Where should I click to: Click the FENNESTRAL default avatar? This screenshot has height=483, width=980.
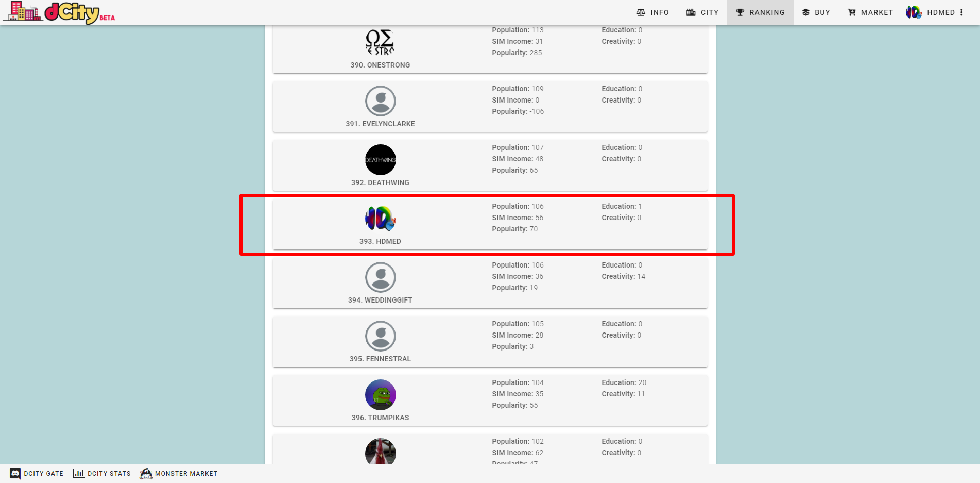click(381, 336)
